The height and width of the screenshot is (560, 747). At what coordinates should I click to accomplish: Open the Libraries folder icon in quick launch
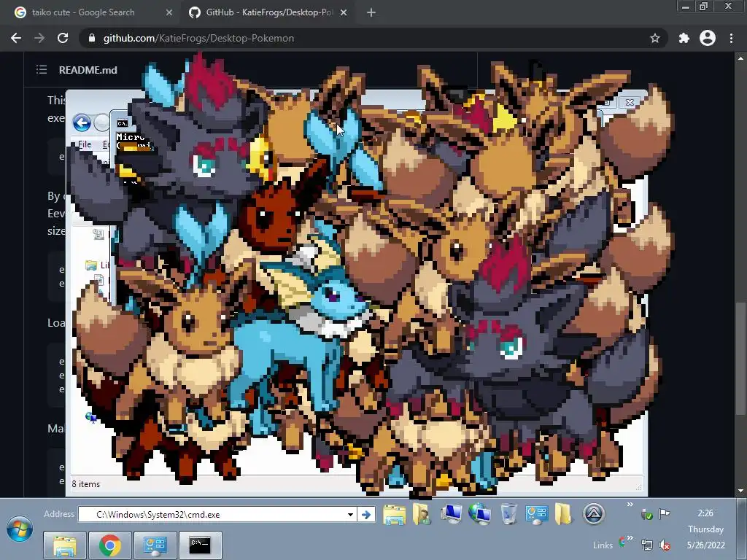tap(395, 514)
